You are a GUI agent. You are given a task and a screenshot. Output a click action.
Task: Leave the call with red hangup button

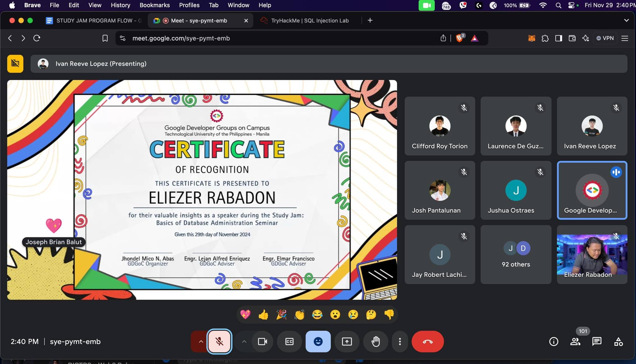tap(428, 342)
